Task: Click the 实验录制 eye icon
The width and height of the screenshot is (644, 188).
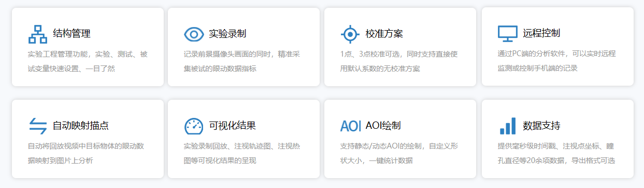Action: coord(194,34)
